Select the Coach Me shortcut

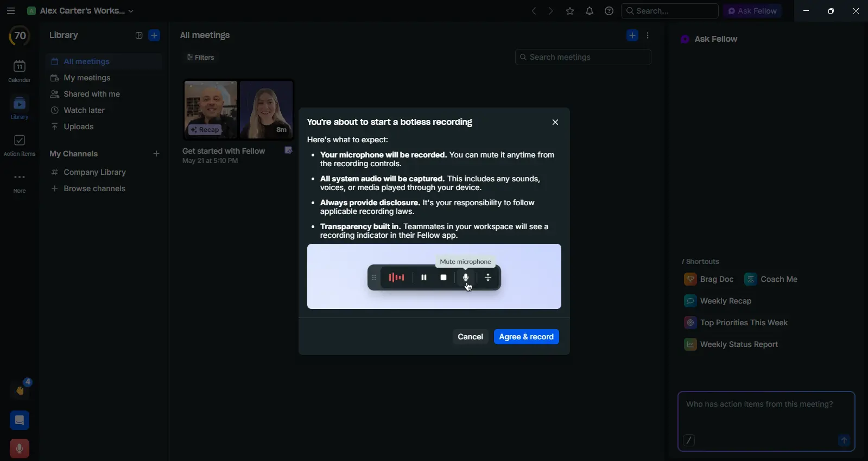pos(771,279)
